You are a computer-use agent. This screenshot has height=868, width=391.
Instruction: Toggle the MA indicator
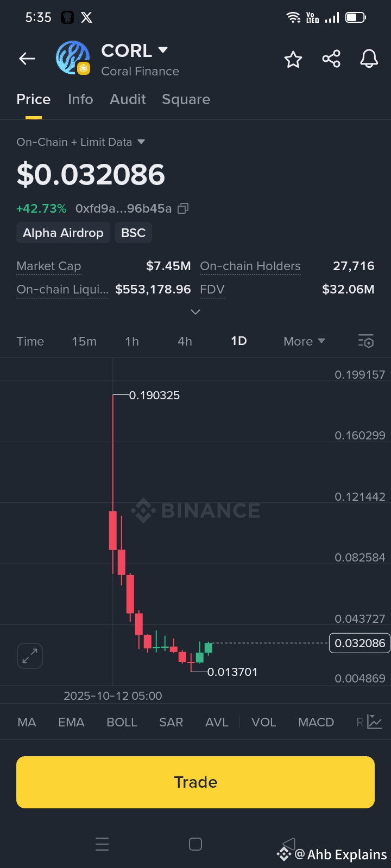pos(27,722)
